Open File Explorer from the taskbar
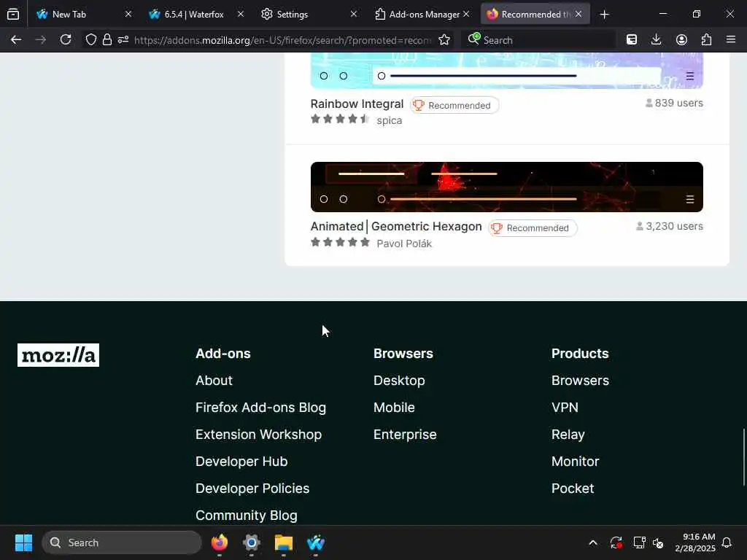 [284, 542]
